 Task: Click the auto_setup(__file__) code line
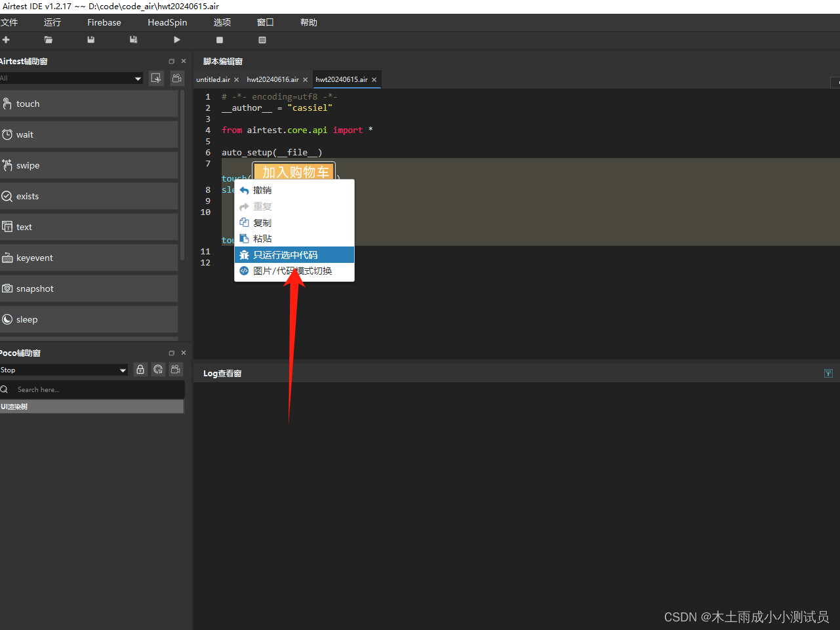pyautogui.click(x=272, y=152)
